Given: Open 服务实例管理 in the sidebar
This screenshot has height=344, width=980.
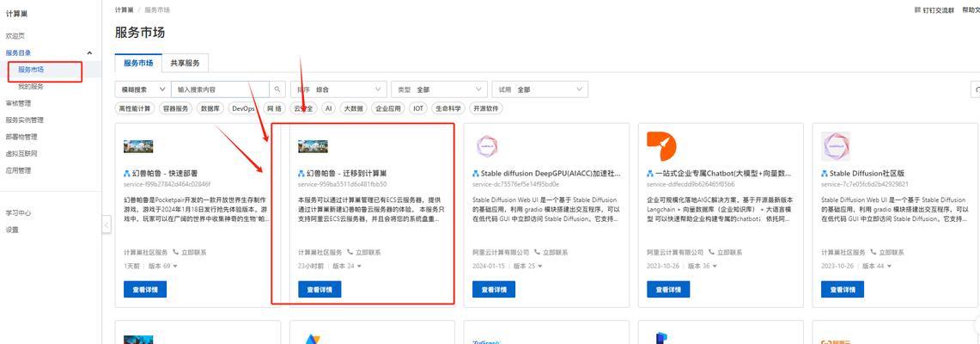Looking at the screenshot, I should 24,120.
